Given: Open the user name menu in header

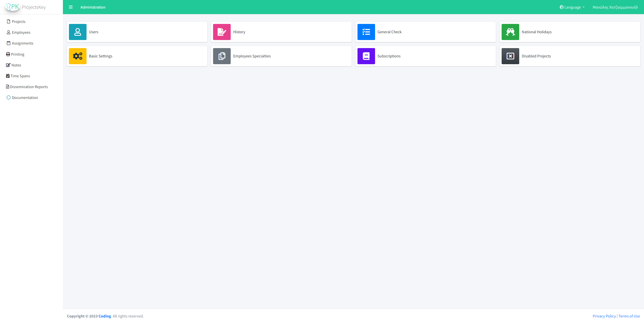Looking at the screenshot, I should pos(615,7).
